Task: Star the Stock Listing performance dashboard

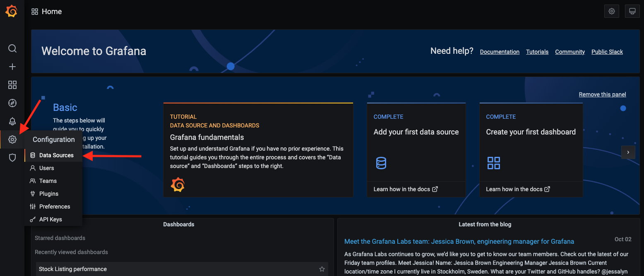Action: [322, 269]
